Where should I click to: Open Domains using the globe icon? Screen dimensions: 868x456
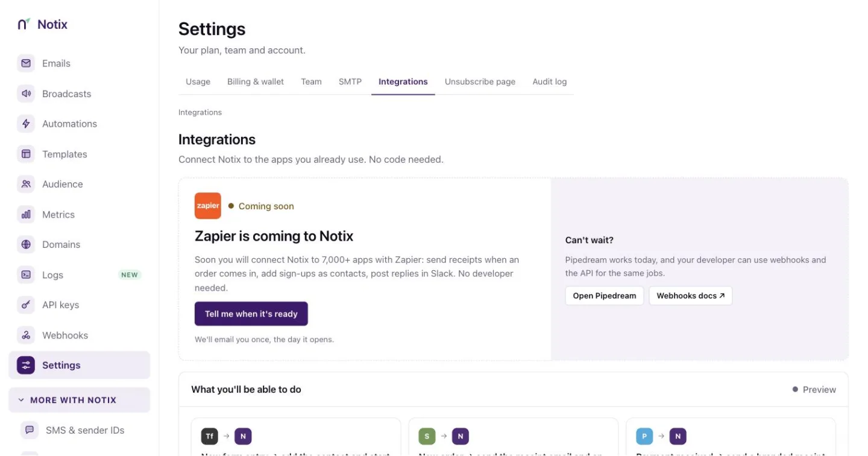click(x=26, y=244)
